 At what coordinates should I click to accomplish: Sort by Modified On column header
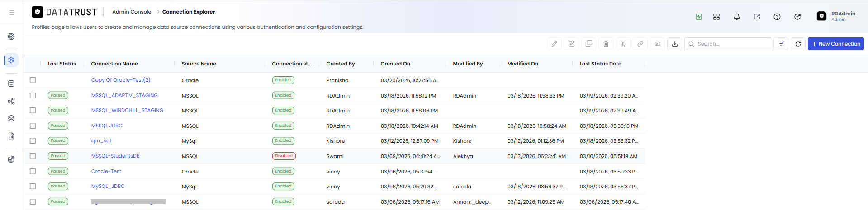522,64
